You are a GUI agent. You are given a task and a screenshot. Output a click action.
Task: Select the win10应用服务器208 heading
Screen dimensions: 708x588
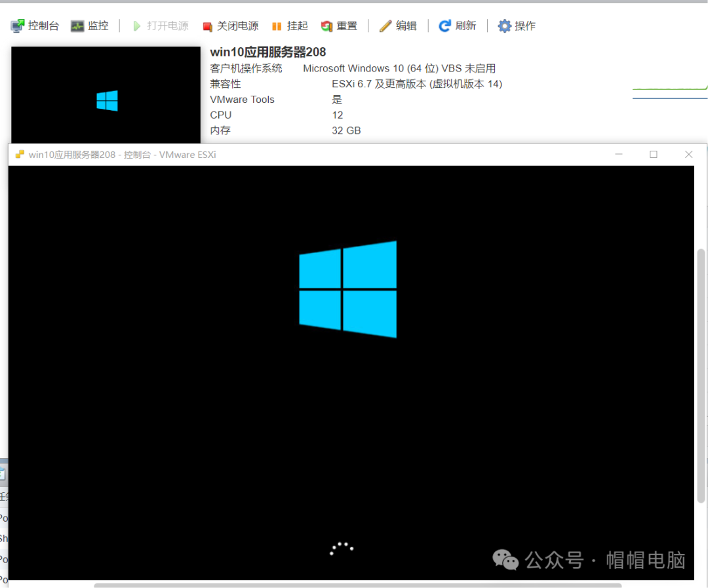pos(267,52)
